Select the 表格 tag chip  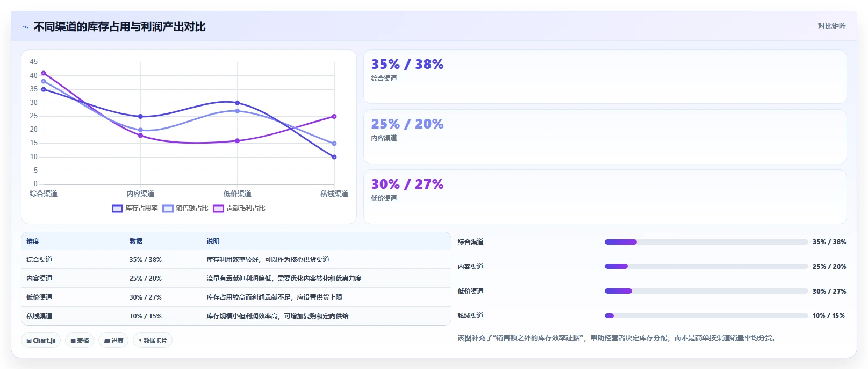(x=80, y=340)
